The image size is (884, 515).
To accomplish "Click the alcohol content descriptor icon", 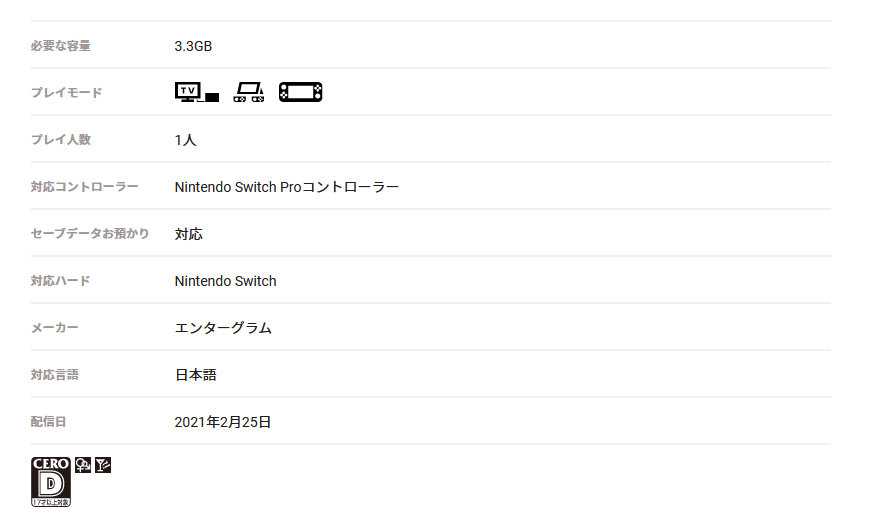I will [x=103, y=465].
